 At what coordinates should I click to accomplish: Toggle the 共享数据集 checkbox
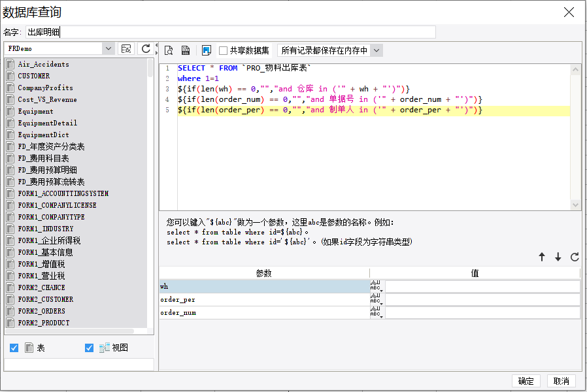[223, 50]
